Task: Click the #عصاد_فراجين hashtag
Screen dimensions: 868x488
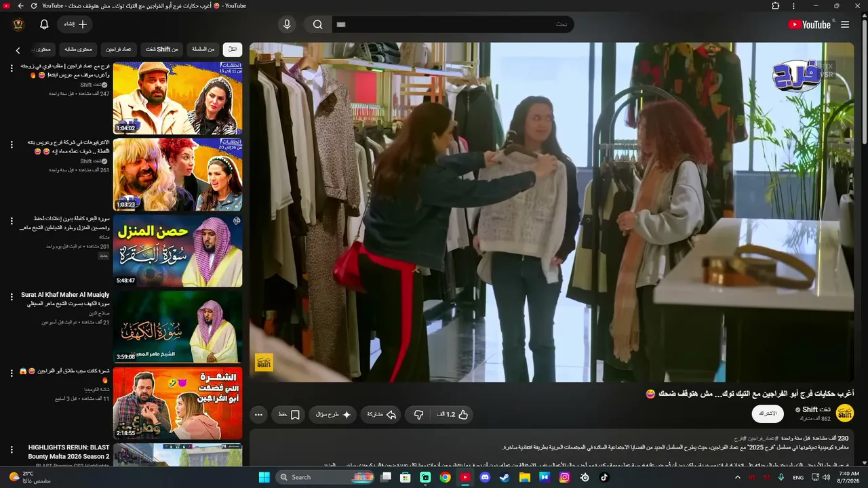Action: coord(763,439)
